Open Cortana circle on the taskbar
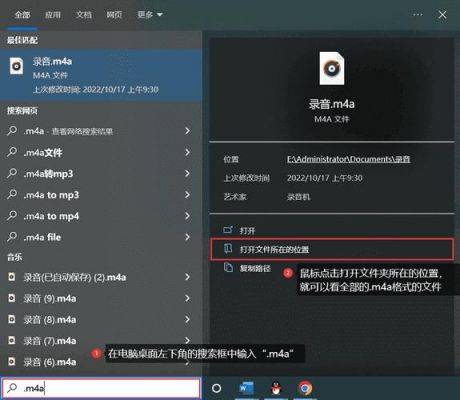This screenshot has height=400, width=460. point(216,388)
